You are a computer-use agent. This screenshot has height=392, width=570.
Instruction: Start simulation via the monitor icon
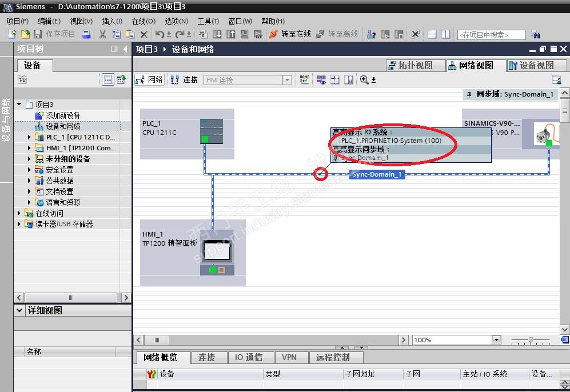[x=245, y=34]
